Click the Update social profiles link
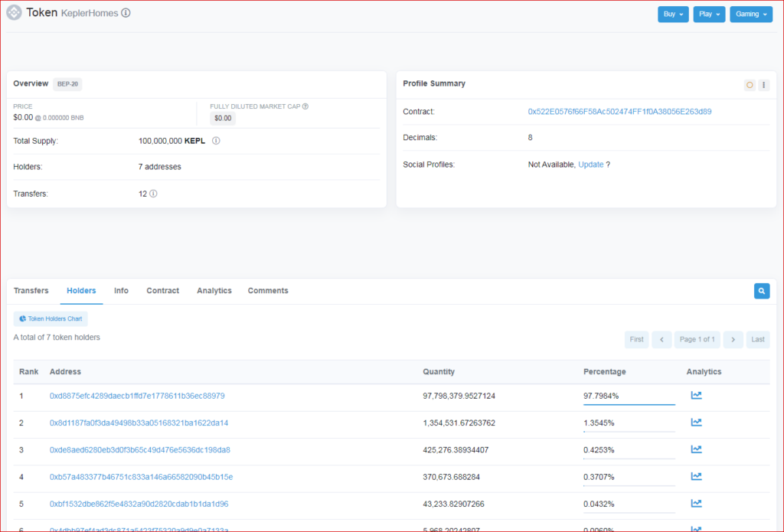784x532 pixels. 590,165
